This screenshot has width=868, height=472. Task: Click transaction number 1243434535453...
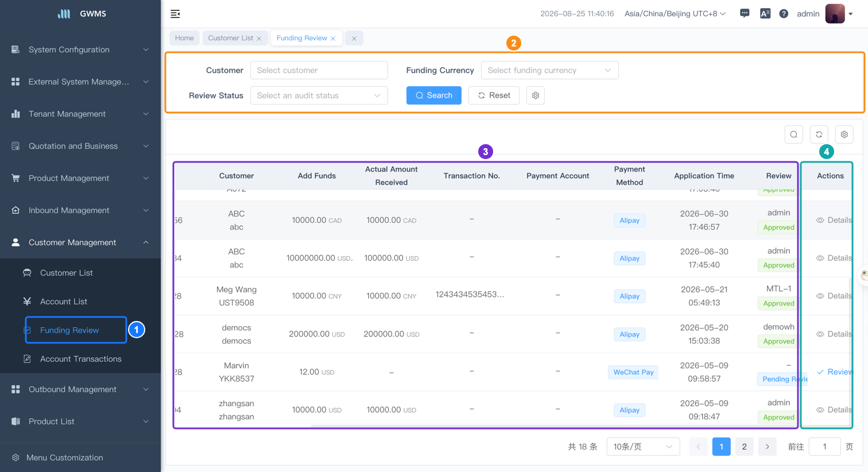point(470,295)
